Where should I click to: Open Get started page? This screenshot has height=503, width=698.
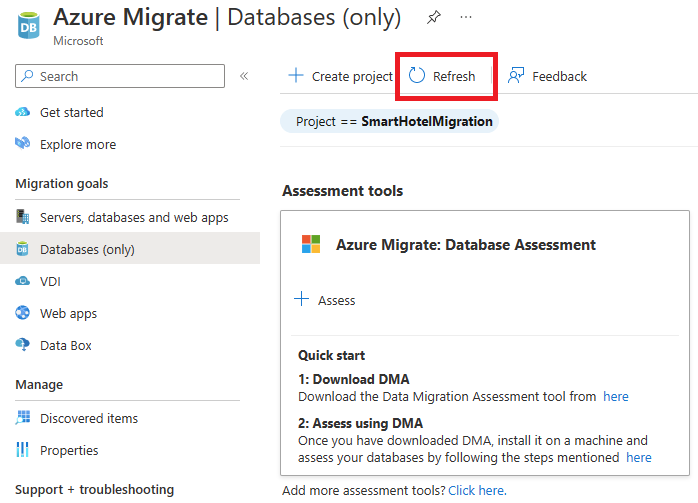72,113
